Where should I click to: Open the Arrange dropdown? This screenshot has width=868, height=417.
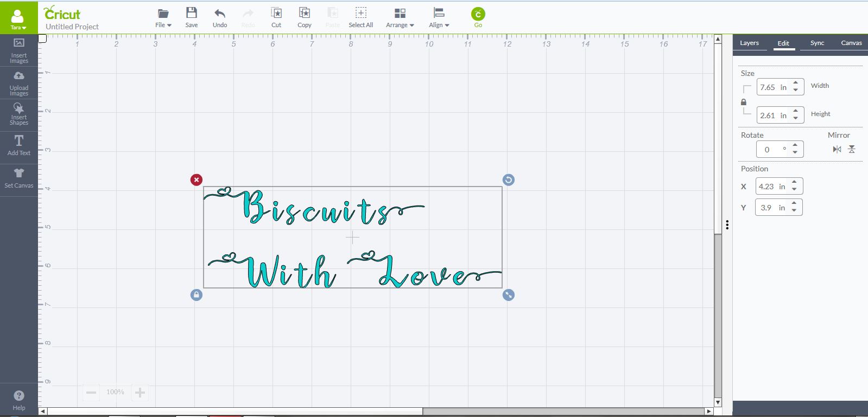click(x=400, y=18)
